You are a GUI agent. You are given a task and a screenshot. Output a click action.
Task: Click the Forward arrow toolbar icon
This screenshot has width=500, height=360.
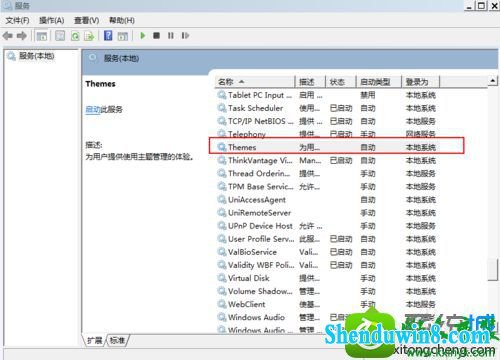tap(22, 36)
